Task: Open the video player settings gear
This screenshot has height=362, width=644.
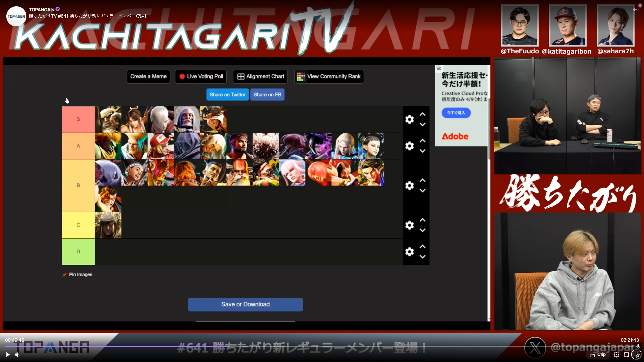Action: click(616, 354)
